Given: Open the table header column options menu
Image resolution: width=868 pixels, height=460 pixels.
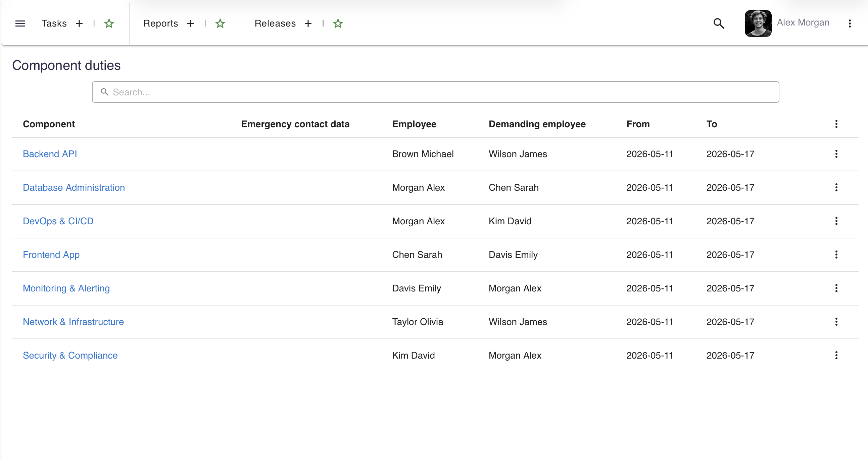Looking at the screenshot, I should pos(836,124).
